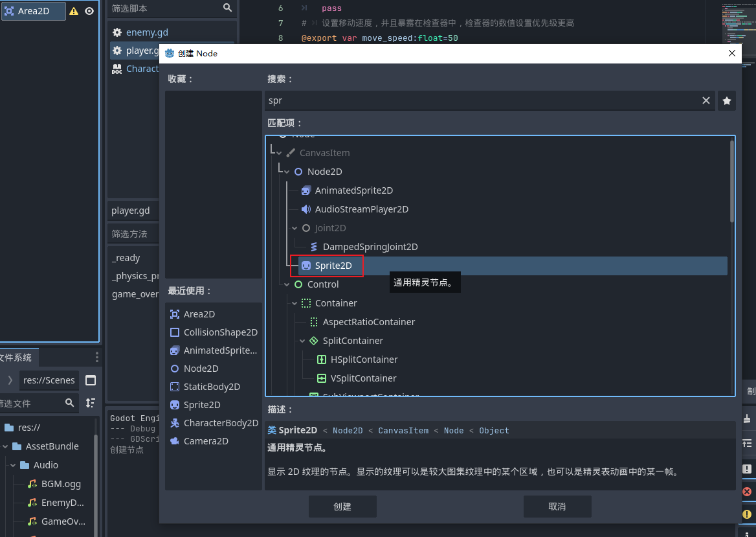Open Node link in description header
This screenshot has width=756, height=537.
pos(454,430)
